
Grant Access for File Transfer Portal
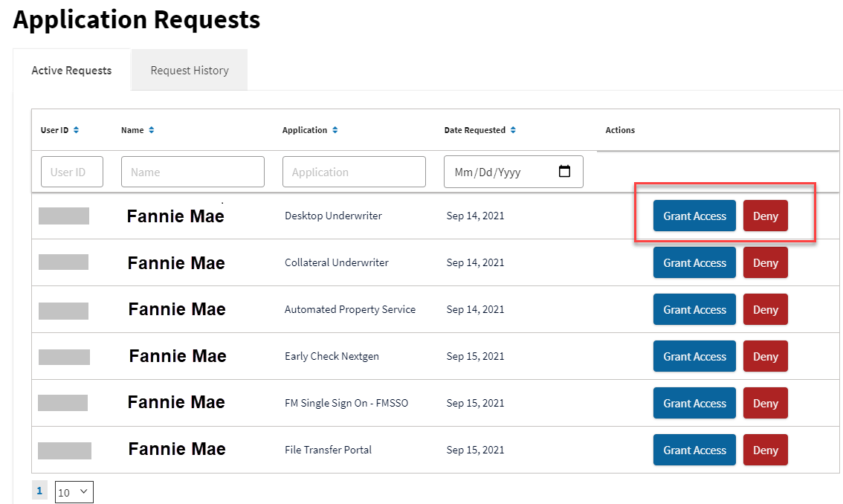(694, 450)
